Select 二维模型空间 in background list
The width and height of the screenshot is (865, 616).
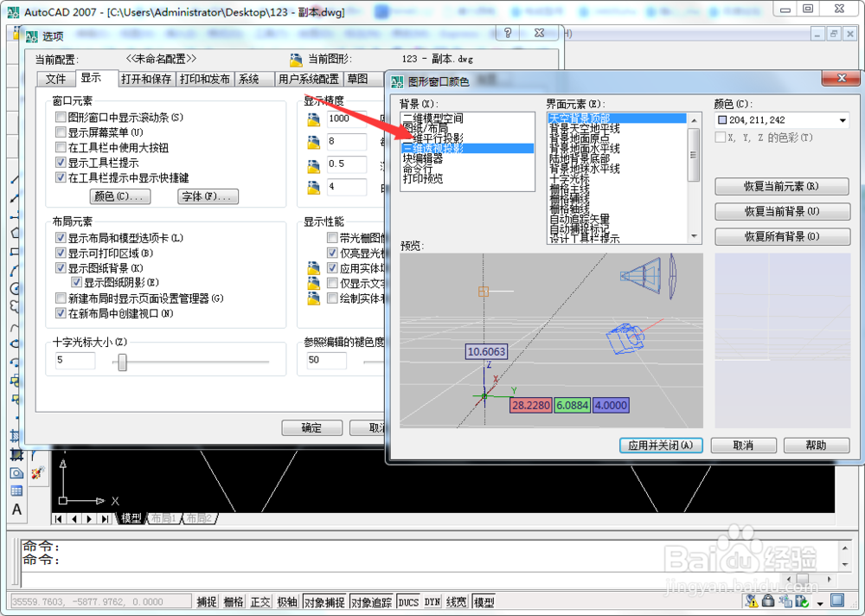(433, 119)
